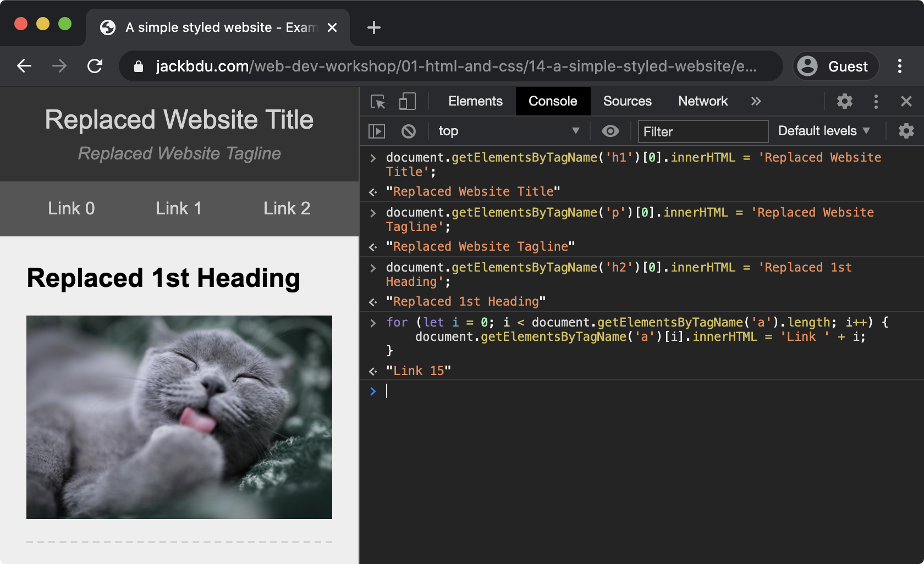Open the 'top' JavaScript context dropdown
924x564 pixels.
508,131
